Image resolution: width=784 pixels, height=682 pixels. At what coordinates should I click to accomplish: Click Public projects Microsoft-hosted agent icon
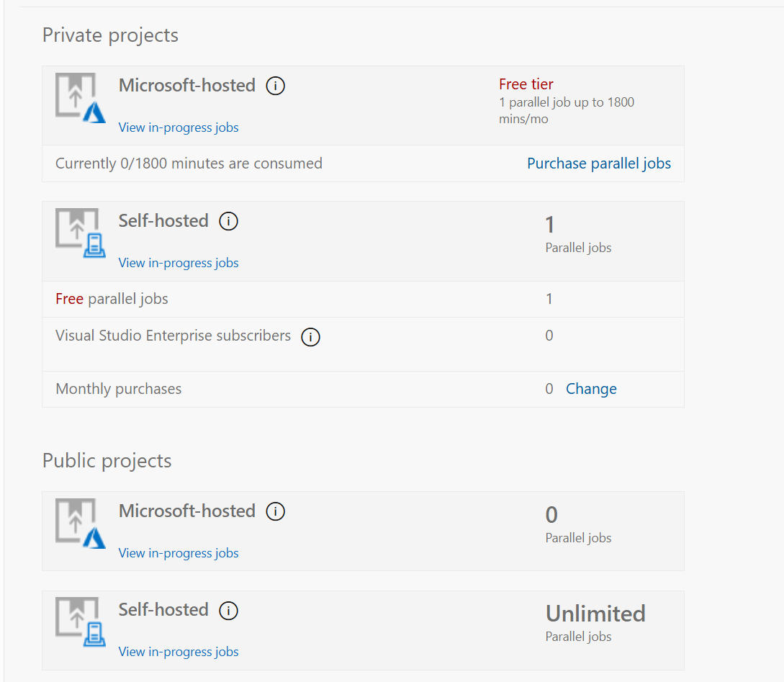pos(81,524)
